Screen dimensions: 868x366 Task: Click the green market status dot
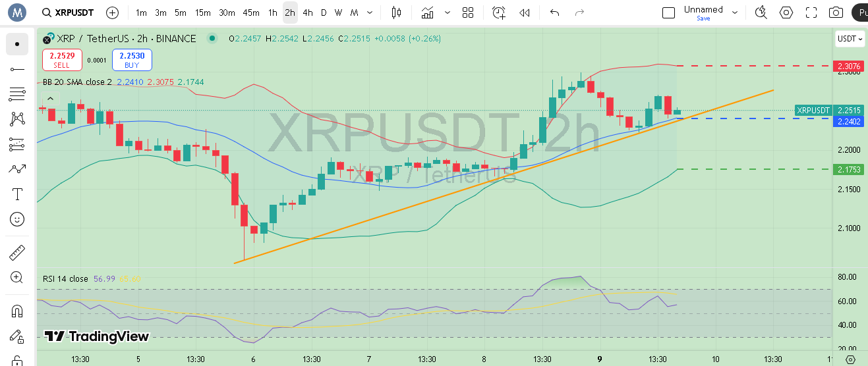point(212,38)
